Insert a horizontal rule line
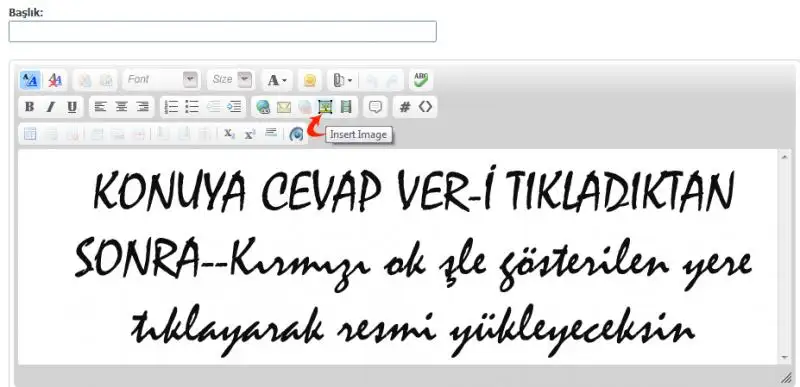The width and height of the screenshot is (800, 387). click(271, 134)
